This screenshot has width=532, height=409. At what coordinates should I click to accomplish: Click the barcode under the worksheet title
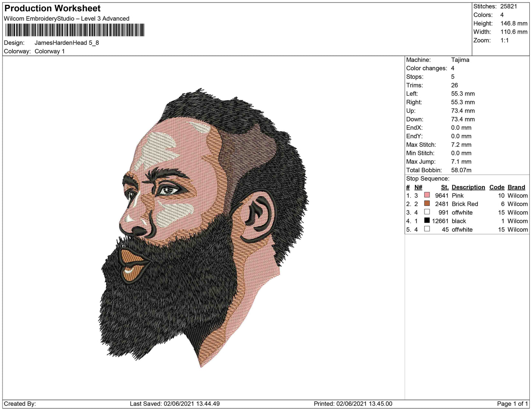pyautogui.click(x=75, y=30)
